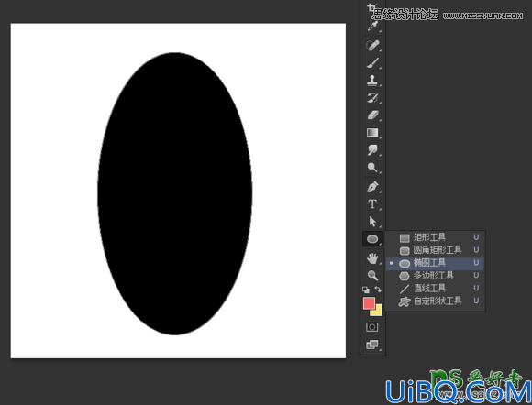Select the Hand tool
Viewport: 532px width, 405px height.
click(372, 258)
